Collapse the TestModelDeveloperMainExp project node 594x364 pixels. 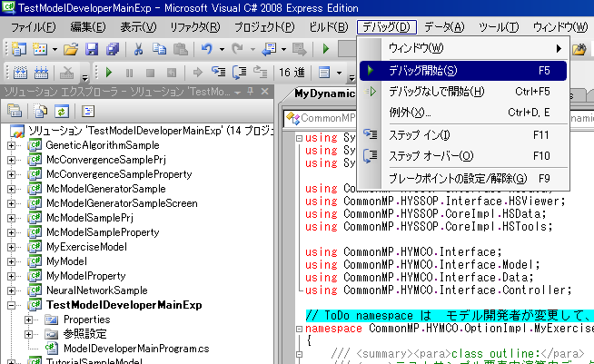tap(11, 305)
